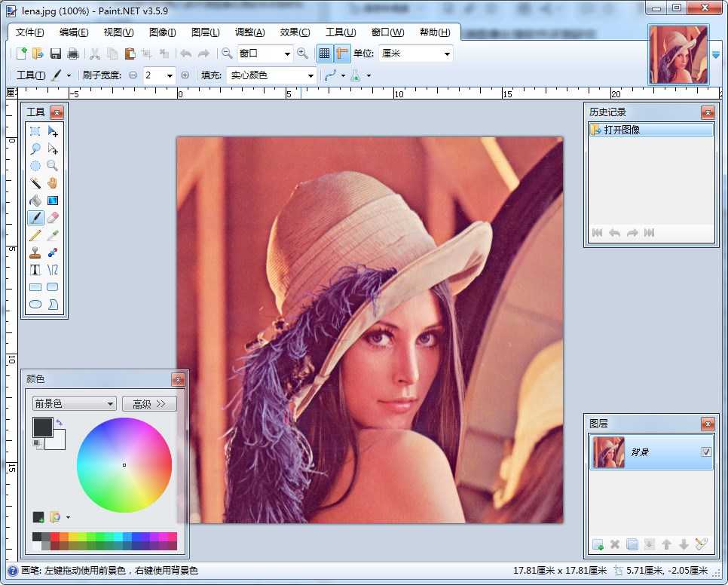
Task: Click the Print icon in toolbar
Action: tap(73, 54)
